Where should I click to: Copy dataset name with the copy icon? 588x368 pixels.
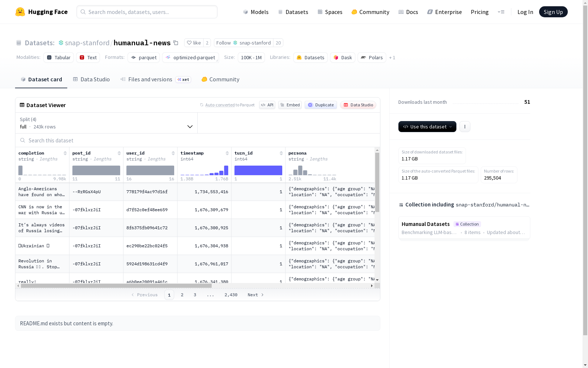(176, 43)
